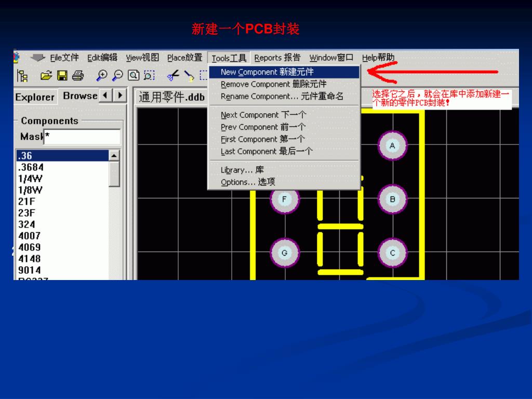Open the Edit 编辑 menu
The image size is (532, 399).
[102, 58]
